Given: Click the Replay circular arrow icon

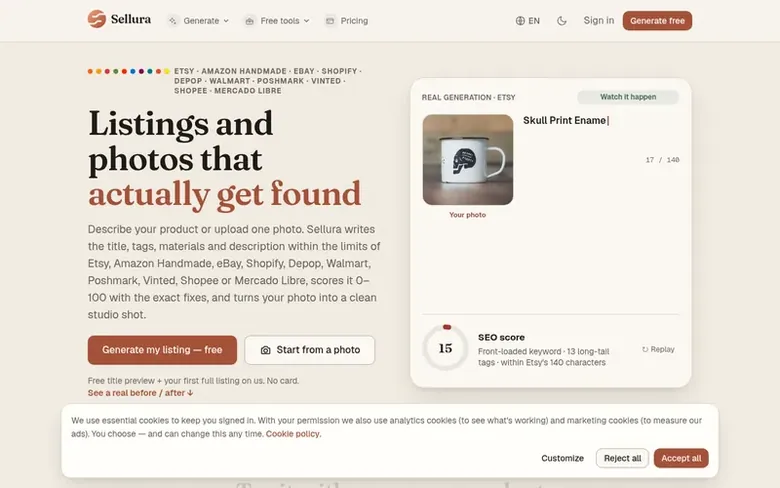Looking at the screenshot, I should (645, 349).
